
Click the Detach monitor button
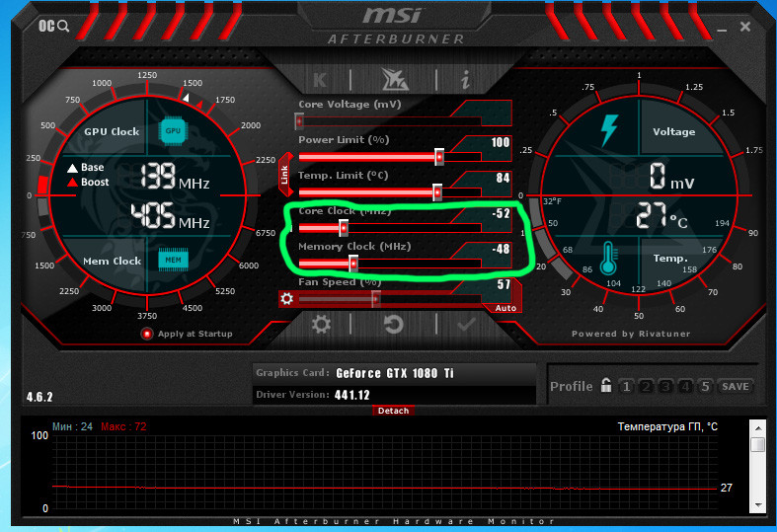click(x=394, y=411)
